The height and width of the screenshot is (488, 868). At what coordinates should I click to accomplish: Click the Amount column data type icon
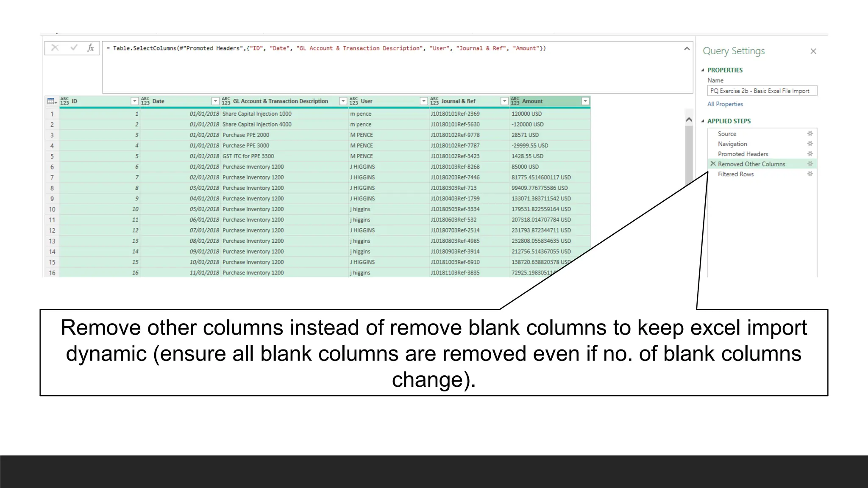[x=515, y=101]
